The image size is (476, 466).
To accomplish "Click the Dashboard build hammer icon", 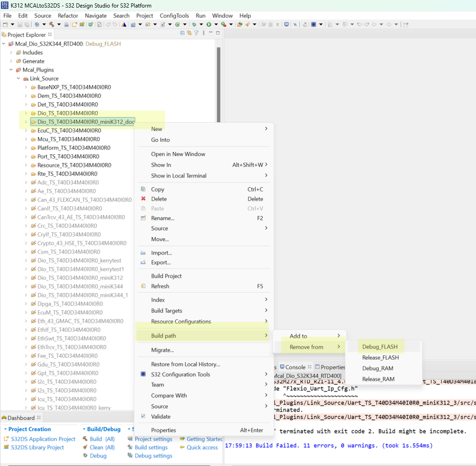I will tap(85, 439).
